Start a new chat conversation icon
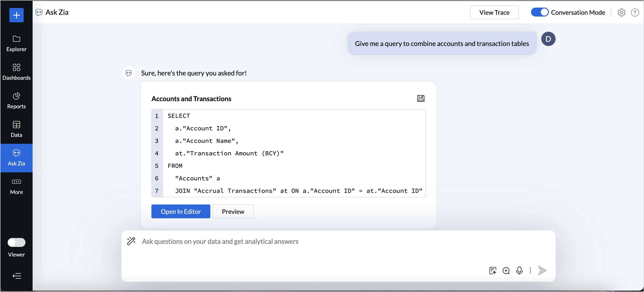The width and height of the screenshot is (644, 292). pyautogui.click(x=506, y=271)
